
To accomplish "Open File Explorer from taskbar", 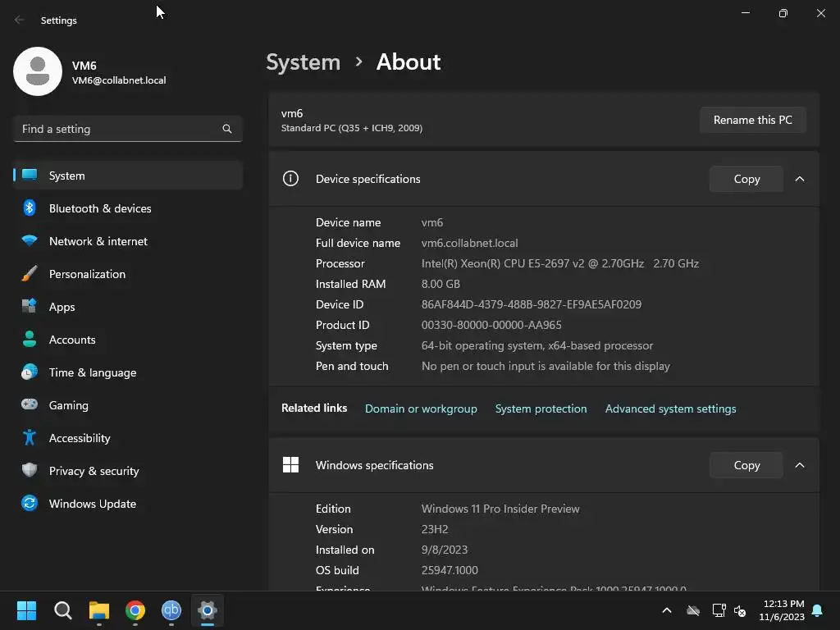I will click(99, 610).
